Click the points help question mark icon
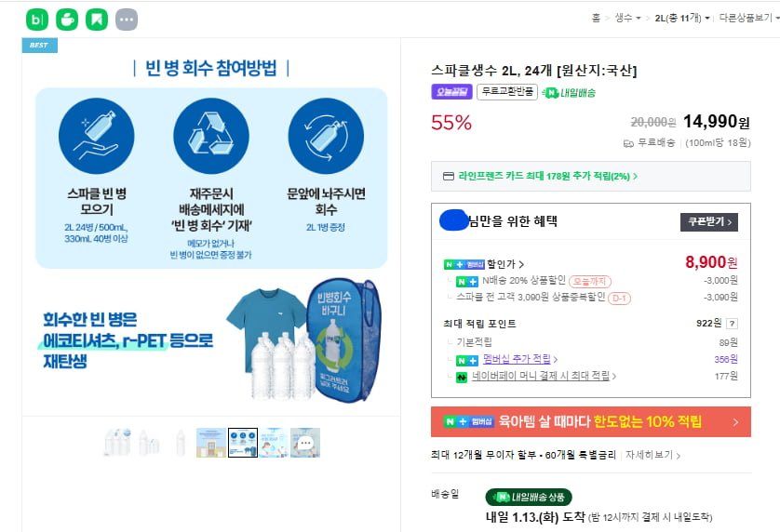 [x=732, y=324]
